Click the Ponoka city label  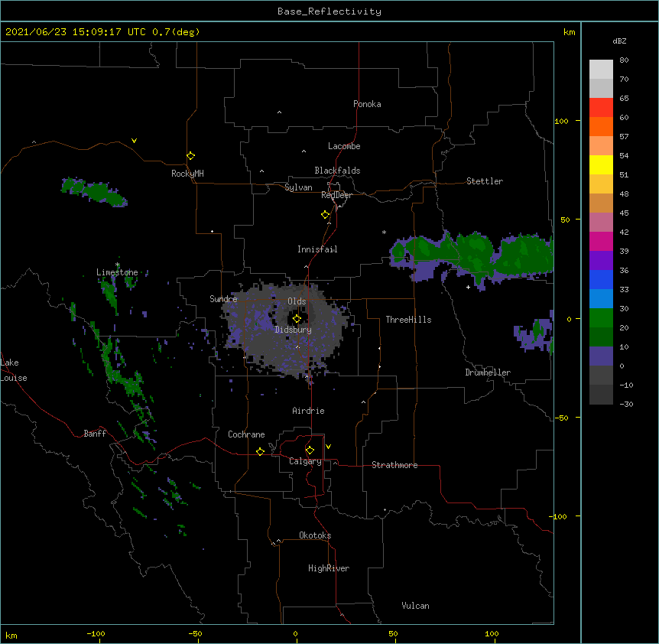[x=367, y=104]
